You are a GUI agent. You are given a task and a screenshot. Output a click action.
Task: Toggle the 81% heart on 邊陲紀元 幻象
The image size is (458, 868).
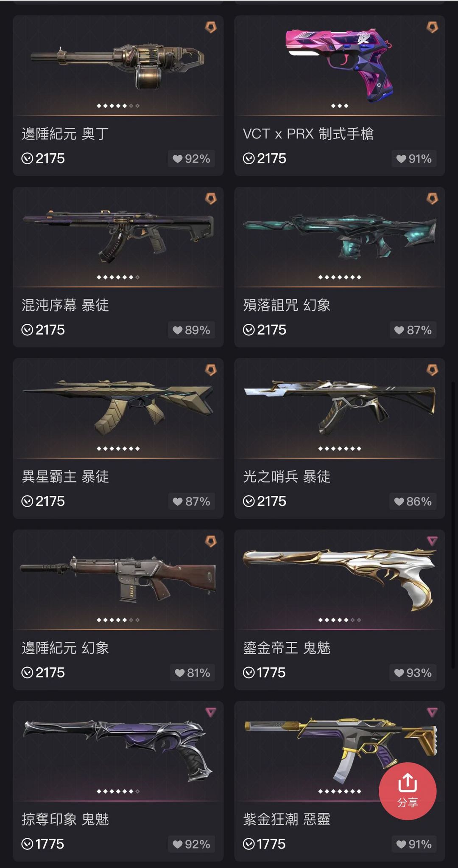click(x=193, y=673)
